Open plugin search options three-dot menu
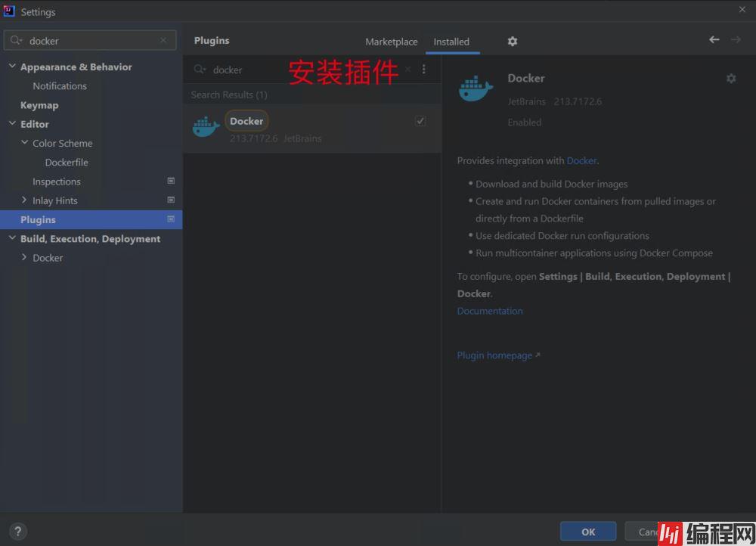The width and height of the screenshot is (756, 546). 423,70
